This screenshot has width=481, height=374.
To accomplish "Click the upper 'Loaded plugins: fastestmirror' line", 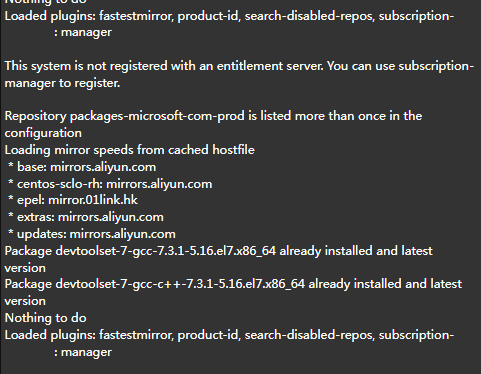I will tap(229, 16).
